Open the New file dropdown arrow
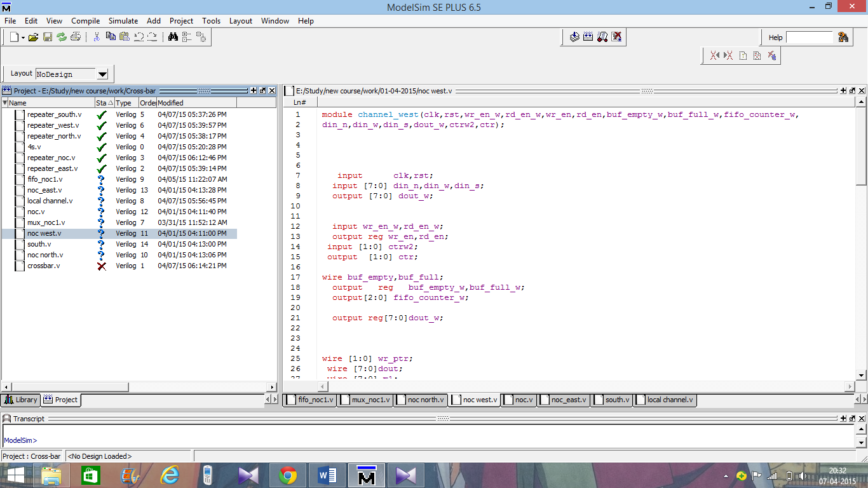868x488 pixels. pos(23,38)
